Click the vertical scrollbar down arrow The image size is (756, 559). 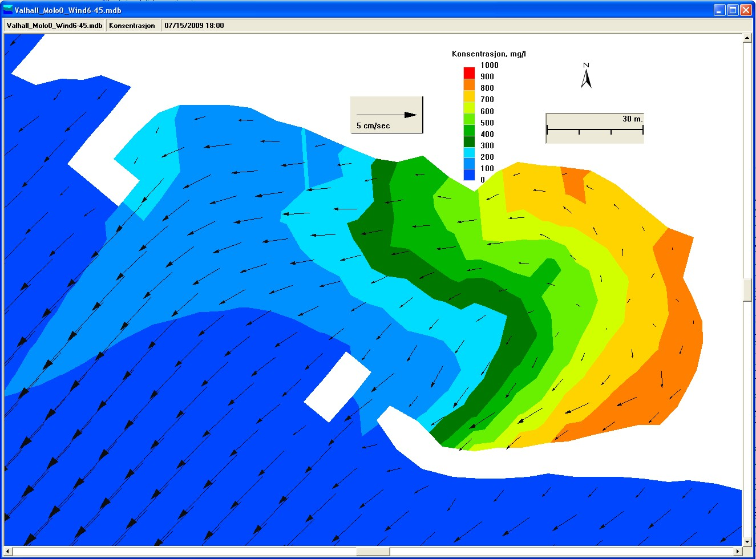coord(747,542)
